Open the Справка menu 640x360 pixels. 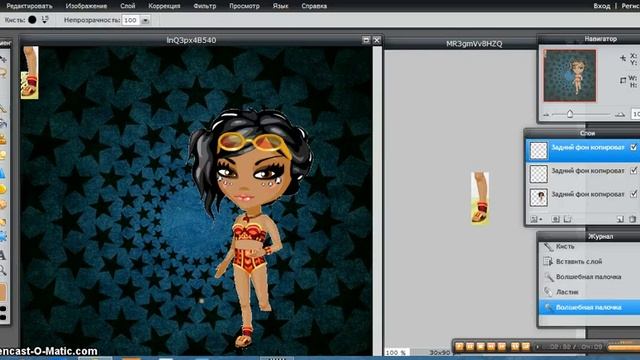pyautogui.click(x=314, y=6)
